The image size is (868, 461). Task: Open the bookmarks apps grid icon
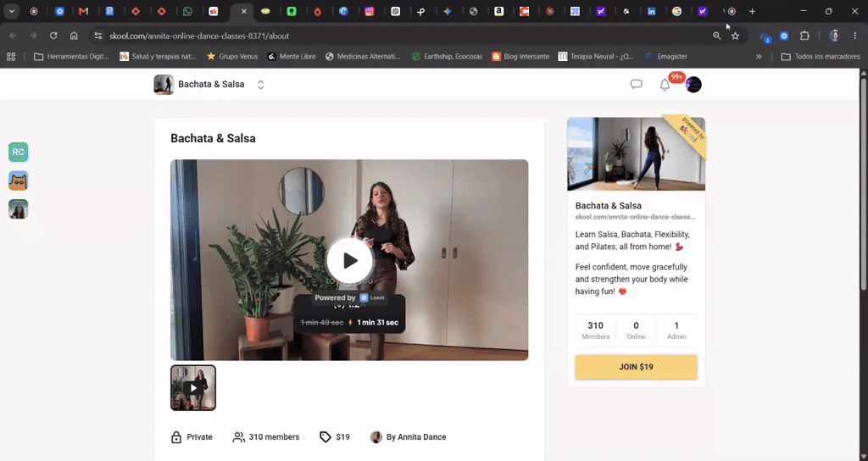11,57
